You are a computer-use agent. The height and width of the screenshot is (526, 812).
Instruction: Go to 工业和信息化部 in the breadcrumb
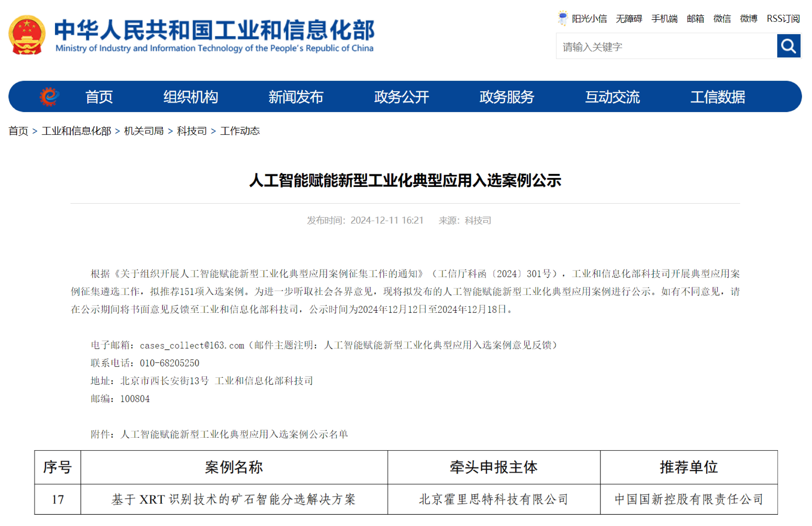point(76,131)
